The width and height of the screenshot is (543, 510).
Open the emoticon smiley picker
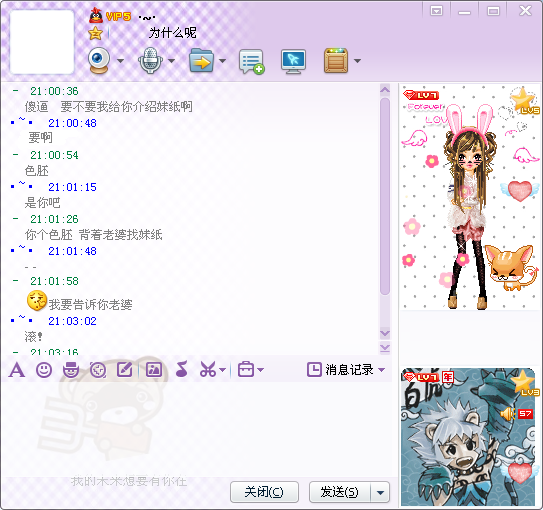[44, 370]
